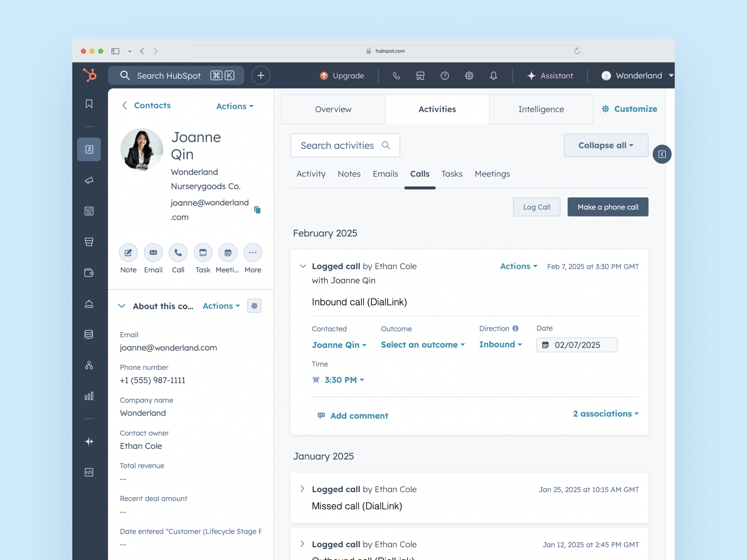Collapse the Feb 7 logged call
747x560 pixels.
[303, 266]
